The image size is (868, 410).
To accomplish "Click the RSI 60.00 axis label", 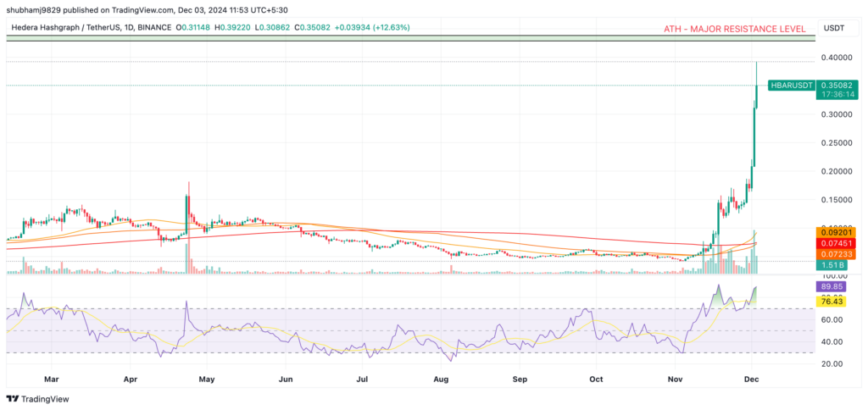I will tap(832, 320).
